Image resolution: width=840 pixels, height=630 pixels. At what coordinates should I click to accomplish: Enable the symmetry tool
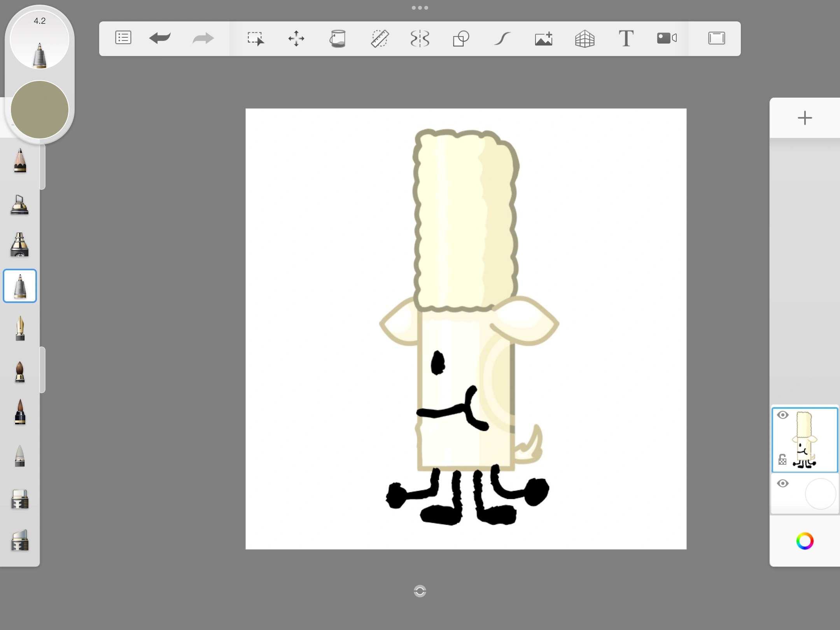420,38
